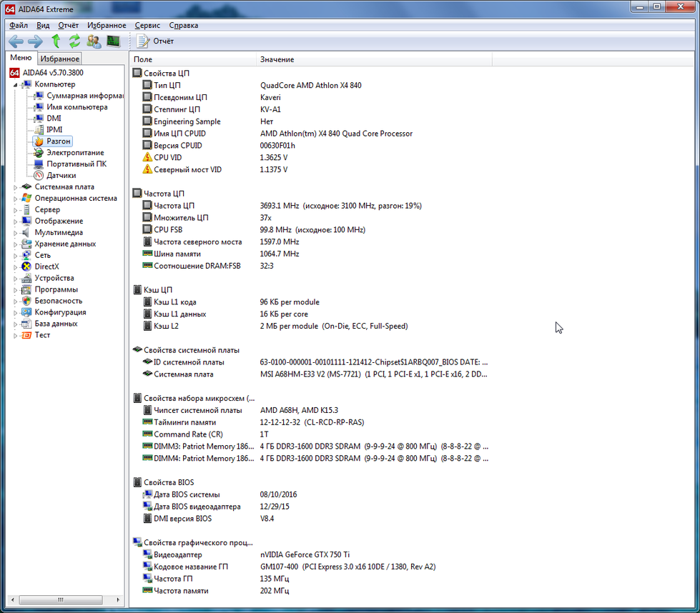Click the flame icon beside Разгон

[x=39, y=141]
